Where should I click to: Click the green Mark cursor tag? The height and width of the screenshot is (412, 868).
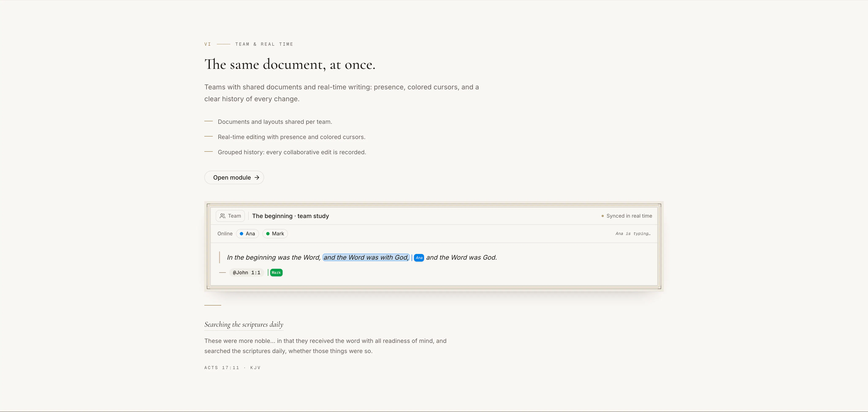pos(276,272)
